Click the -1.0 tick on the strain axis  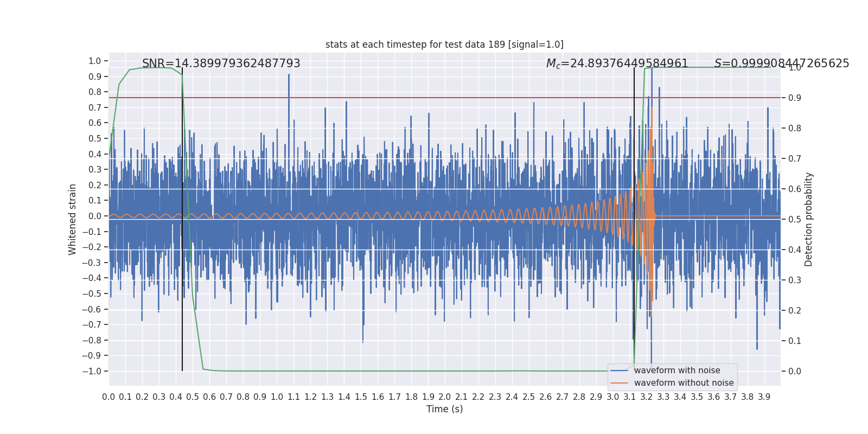92,371
